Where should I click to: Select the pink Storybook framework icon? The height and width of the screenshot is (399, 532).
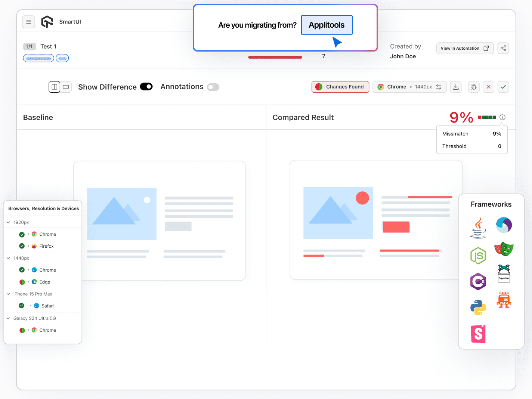(x=478, y=334)
